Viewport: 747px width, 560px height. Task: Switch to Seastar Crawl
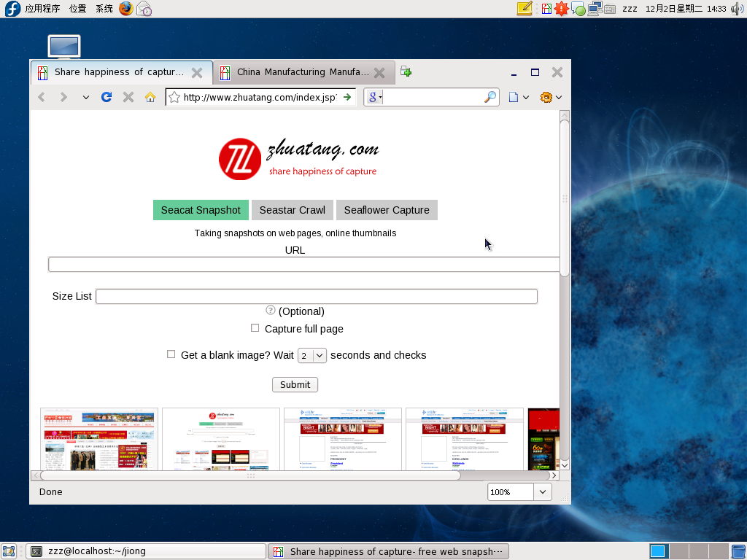pyautogui.click(x=293, y=210)
